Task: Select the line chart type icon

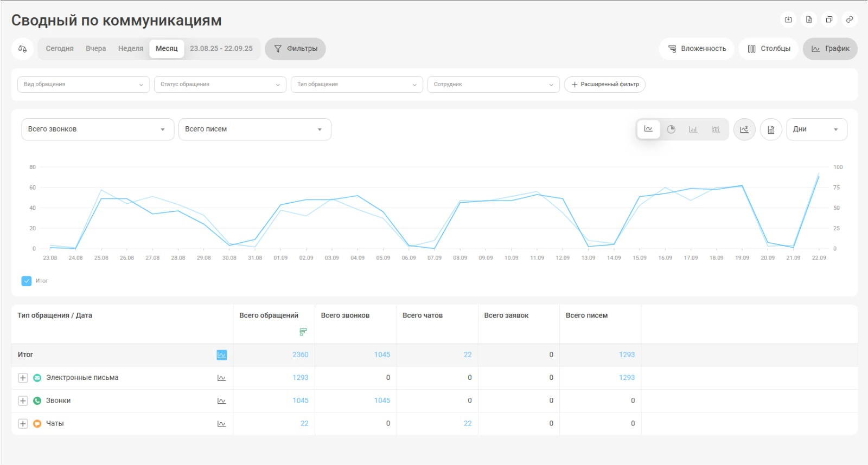Action: [648, 129]
